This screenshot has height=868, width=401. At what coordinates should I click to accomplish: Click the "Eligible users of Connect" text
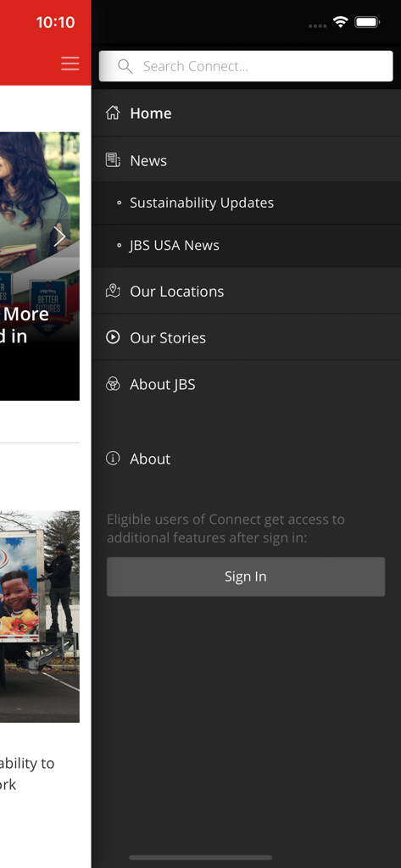click(226, 528)
